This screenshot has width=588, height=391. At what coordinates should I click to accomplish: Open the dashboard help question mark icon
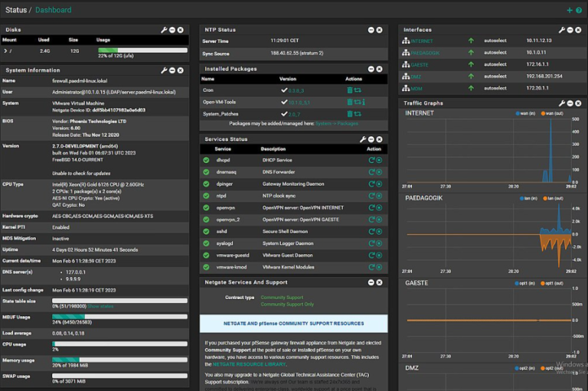579,10
